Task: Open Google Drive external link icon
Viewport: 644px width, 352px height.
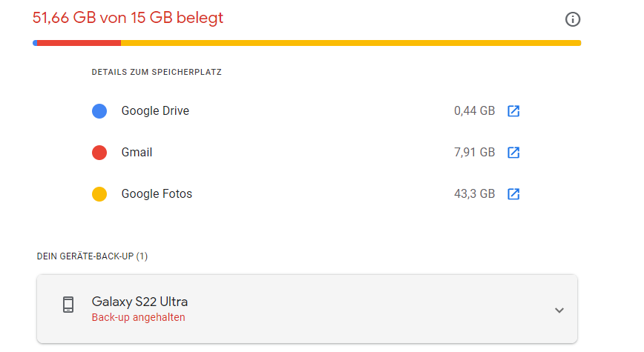Action: point(513,111)
